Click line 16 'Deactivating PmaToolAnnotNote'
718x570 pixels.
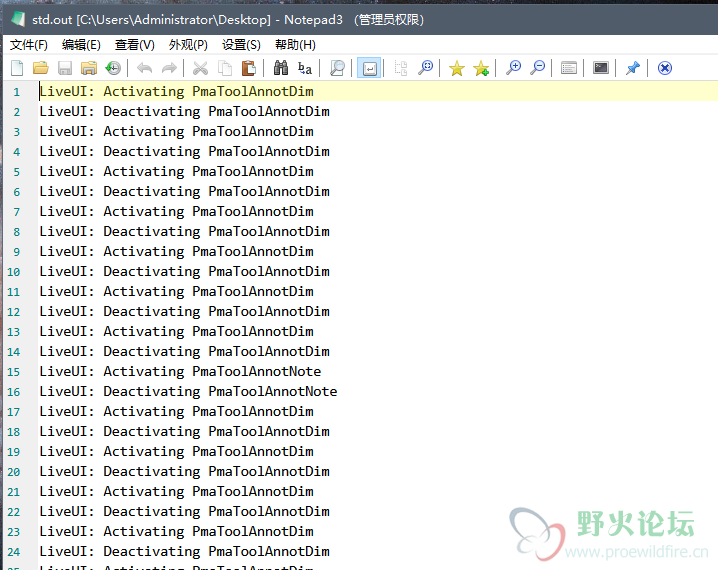tap(220, 391)
